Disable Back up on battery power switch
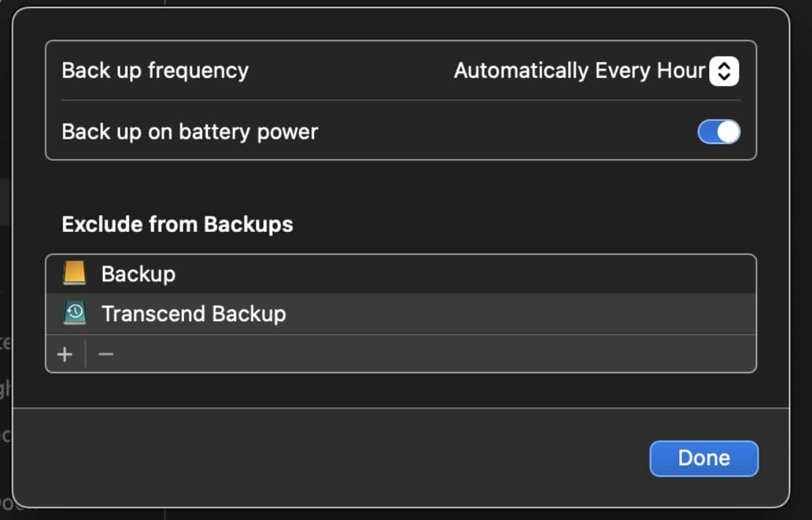The width and height of the screenshot is (812, 520). tap(719, 132)
